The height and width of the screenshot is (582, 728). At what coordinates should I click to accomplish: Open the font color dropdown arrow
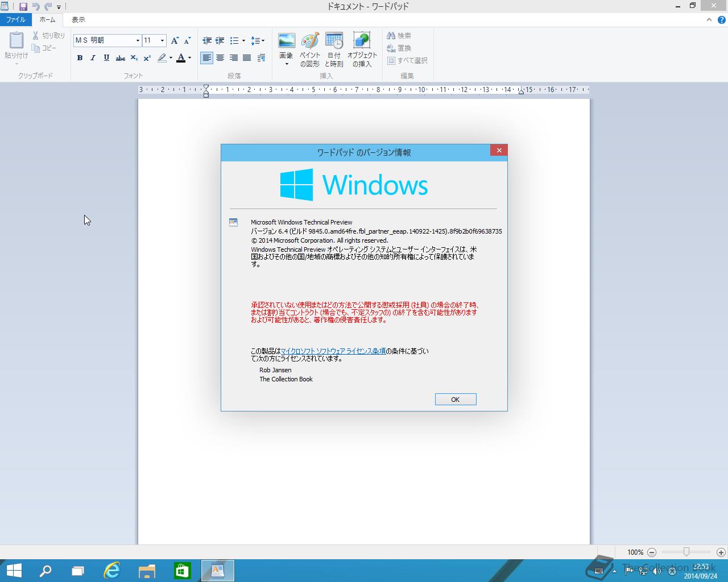pyautogui.click(x=189, y=57)
